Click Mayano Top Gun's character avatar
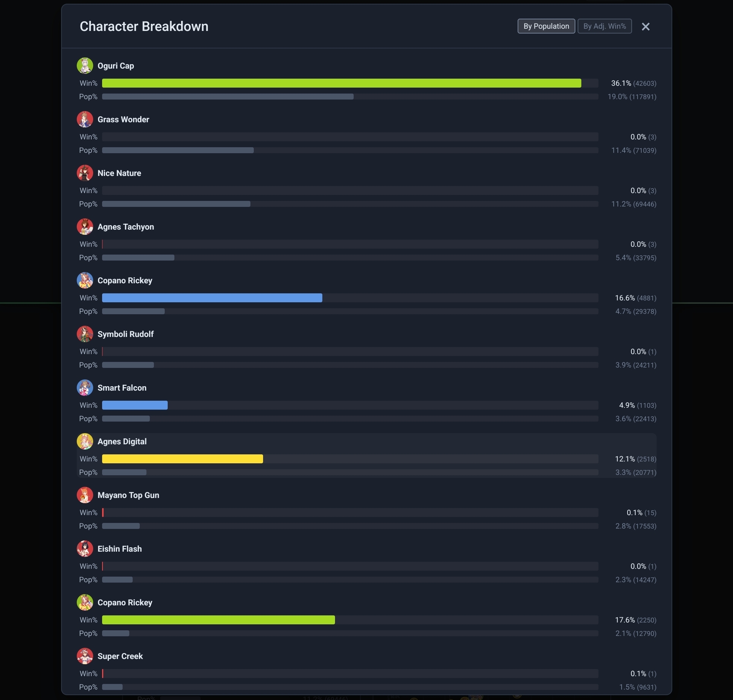733x700 pixels. coord(85,495)
